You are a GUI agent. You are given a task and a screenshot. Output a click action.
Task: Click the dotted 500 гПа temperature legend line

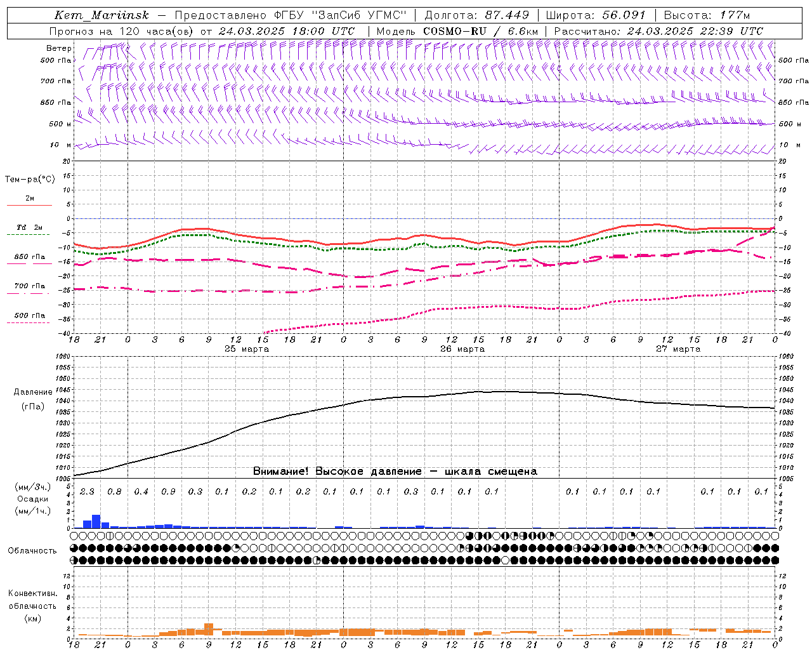[x=29, y=323]
